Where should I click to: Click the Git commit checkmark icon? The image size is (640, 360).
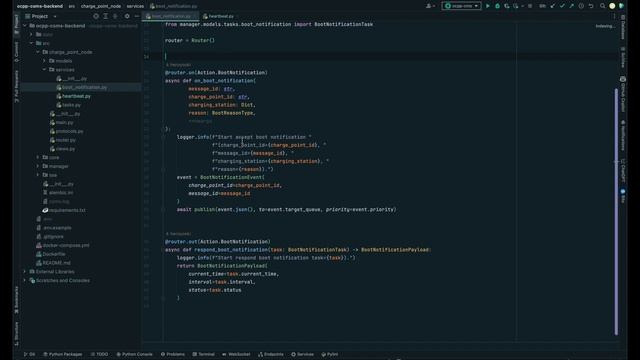click(562, 6)
